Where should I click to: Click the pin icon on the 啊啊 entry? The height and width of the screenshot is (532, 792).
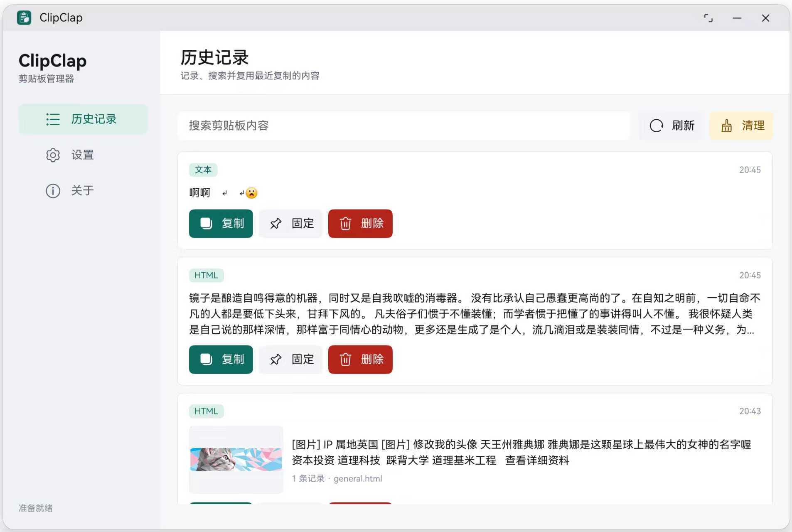[x=275, y=224]
